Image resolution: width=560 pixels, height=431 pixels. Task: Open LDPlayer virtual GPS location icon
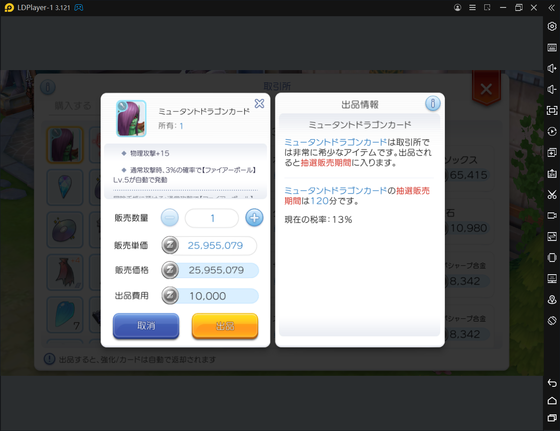click(x=552, y=300)
